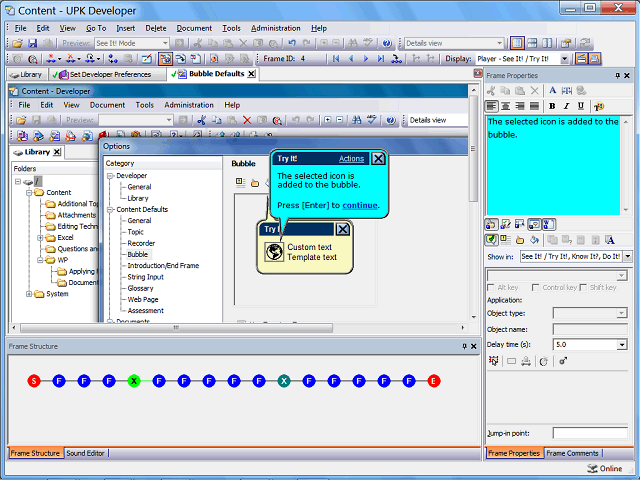Click the Help question mark toolbar icon
Image resolution: width=640 pixels, height=480 pixels.
pyautogui.click(x=387, y=43)
